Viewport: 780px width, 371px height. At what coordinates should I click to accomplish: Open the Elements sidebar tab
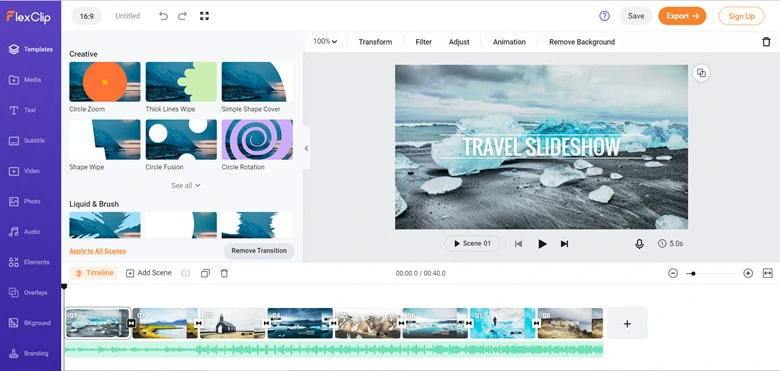pos(30,262)
